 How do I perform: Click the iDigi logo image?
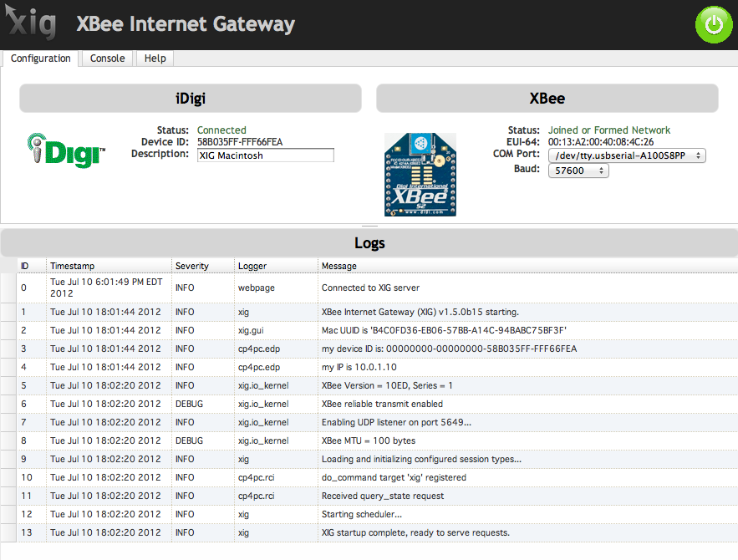pos(66,150)
